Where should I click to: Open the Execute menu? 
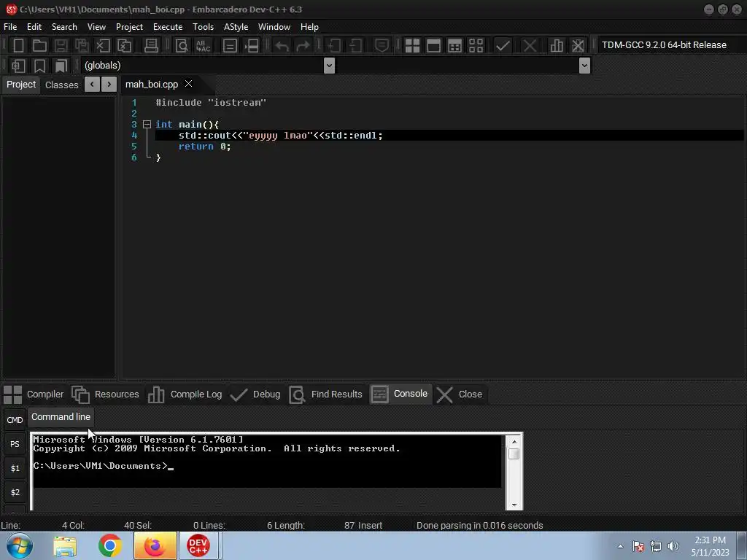coord(168,27)
